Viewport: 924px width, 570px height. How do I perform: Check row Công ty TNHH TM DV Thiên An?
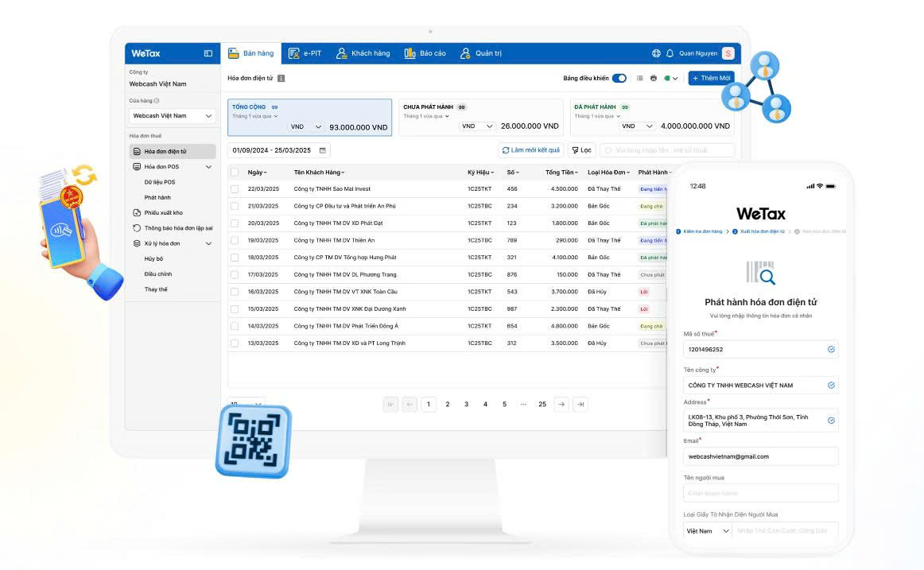point(235,241)
